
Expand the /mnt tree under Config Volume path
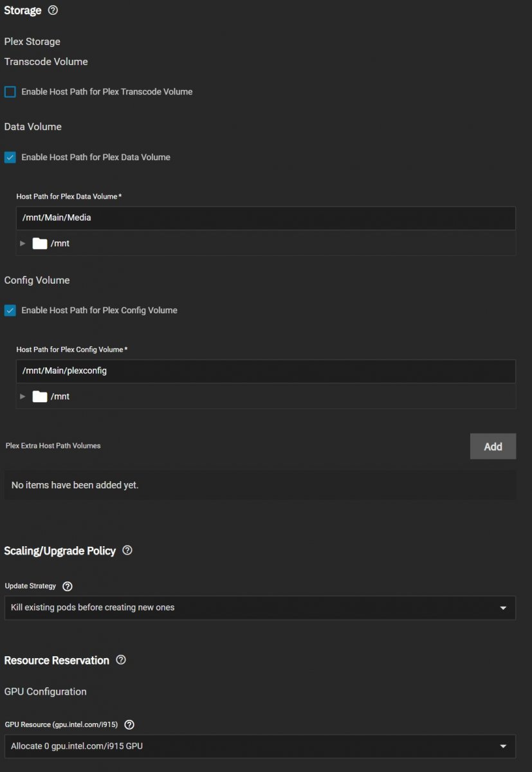click(23, 396)
